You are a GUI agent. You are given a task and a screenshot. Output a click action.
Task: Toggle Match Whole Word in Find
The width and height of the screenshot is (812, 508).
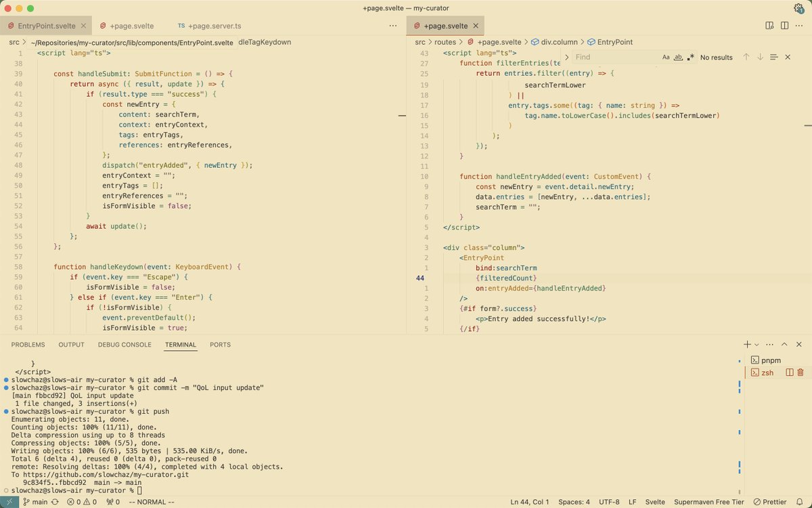(x=678, y=58)
